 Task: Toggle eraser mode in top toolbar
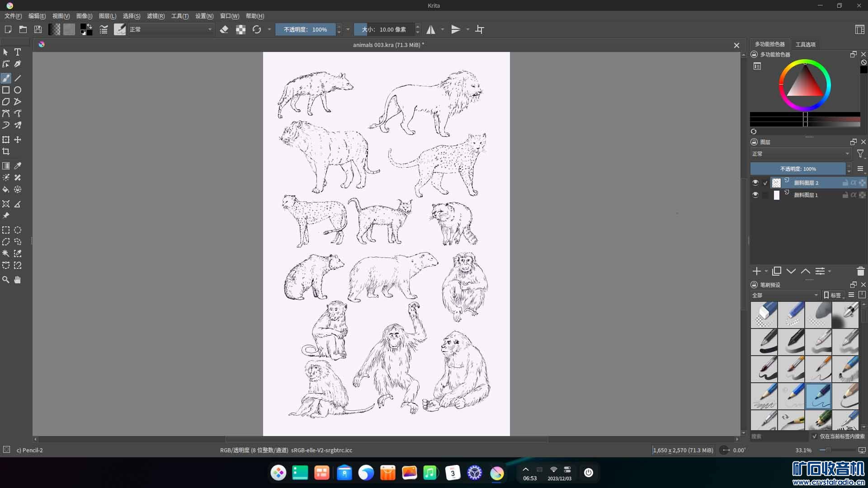coord(224,30)
